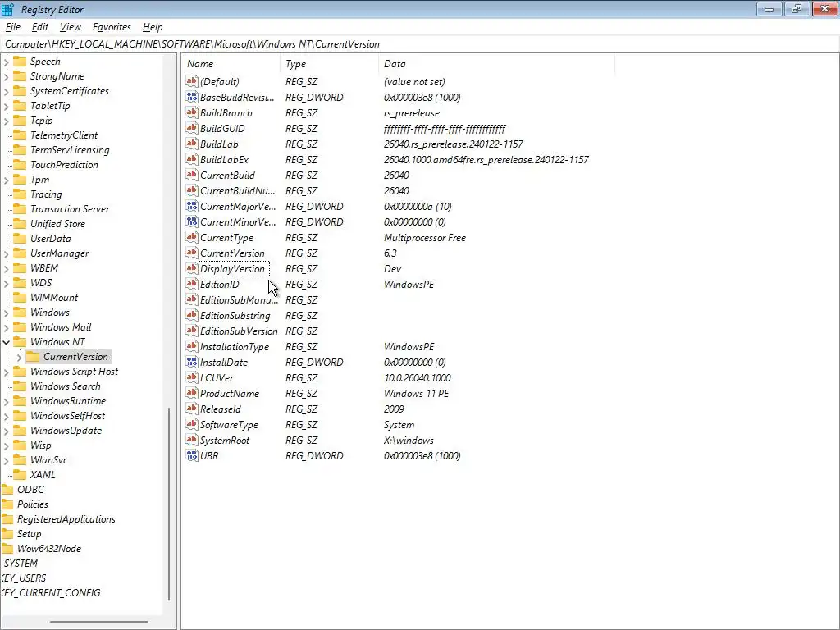840x630 pixels.
Task: Open the Help menu
Action: pos(153,27)
